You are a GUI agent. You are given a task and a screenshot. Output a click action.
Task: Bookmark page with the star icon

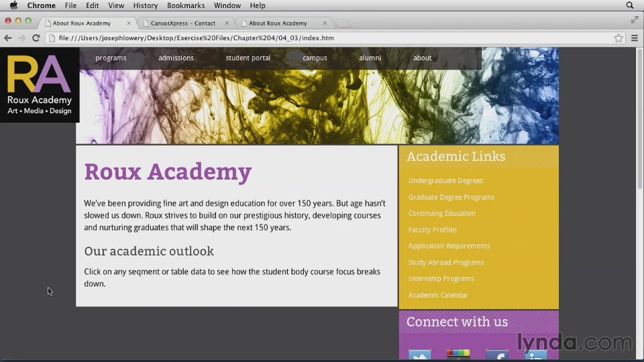click(x=619, y=38)
